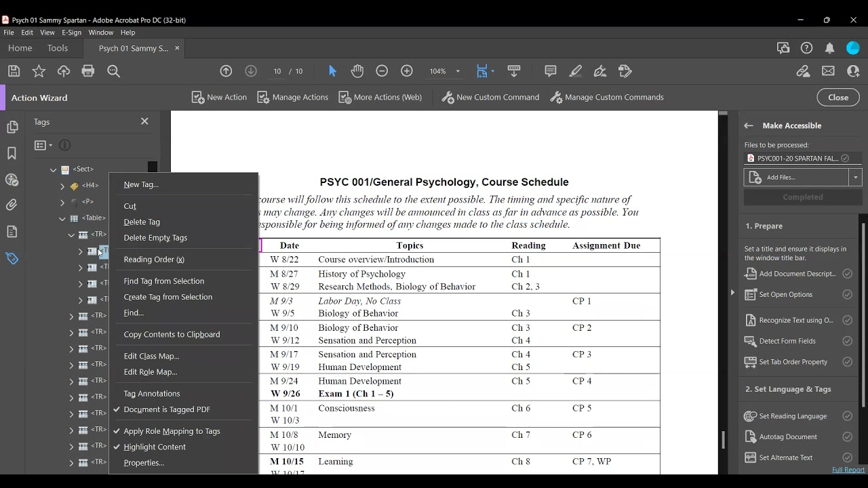Go back from Make Accessible panel
The height and width of the screenshot is (488, 868).
pyautogui.click(x=749, y=125)
